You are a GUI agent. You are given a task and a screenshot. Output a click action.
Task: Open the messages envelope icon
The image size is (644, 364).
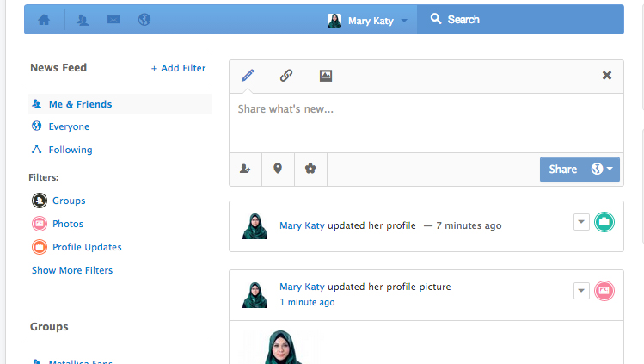click(x=113, y=20)
